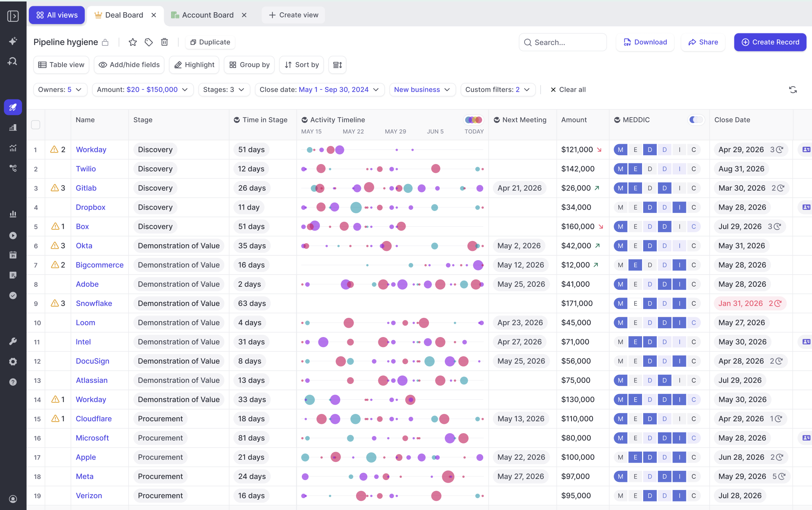Toggle MEDDIC I badge on Adobe row
The image size is (812, 510).
679,284
